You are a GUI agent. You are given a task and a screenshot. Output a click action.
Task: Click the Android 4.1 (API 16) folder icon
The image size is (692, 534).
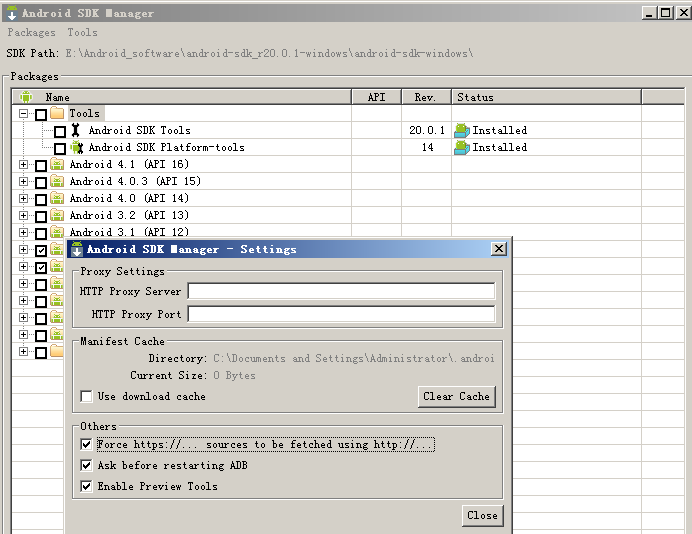point(57,164)
